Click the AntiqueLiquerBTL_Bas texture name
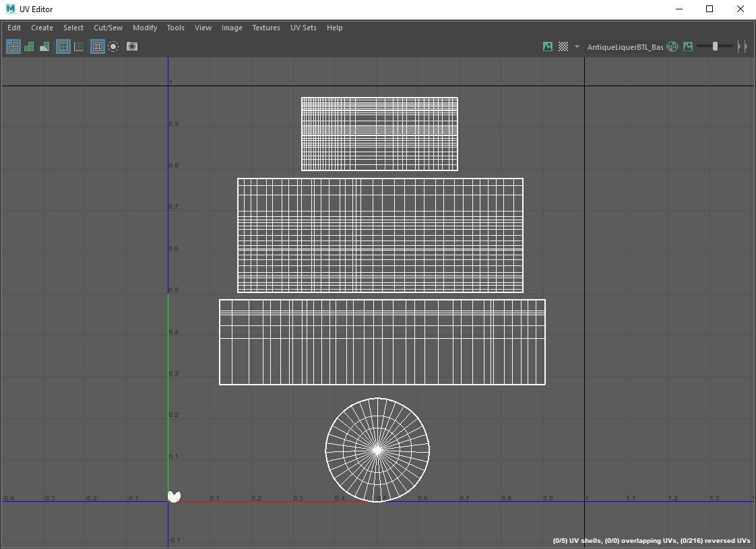 coord(625,46)
